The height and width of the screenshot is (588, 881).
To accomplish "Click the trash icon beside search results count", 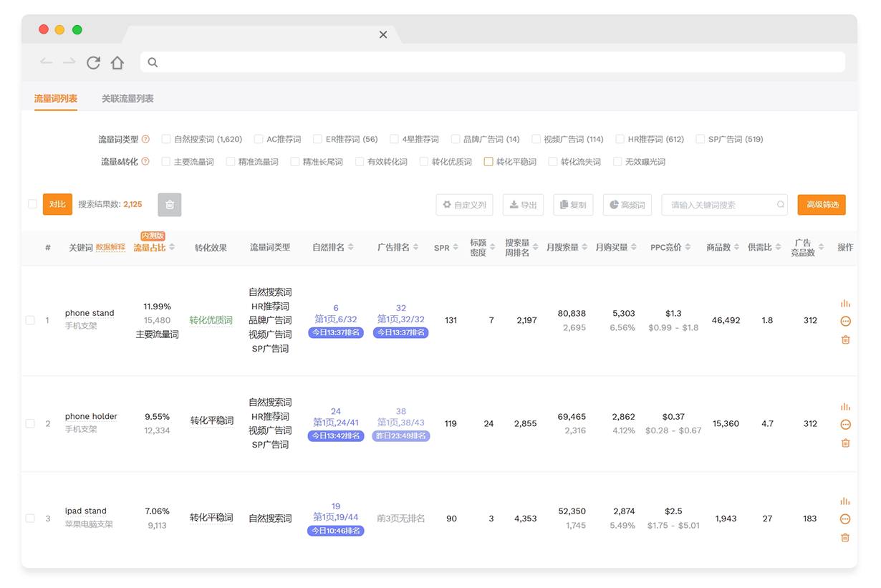I will [170, 205].
